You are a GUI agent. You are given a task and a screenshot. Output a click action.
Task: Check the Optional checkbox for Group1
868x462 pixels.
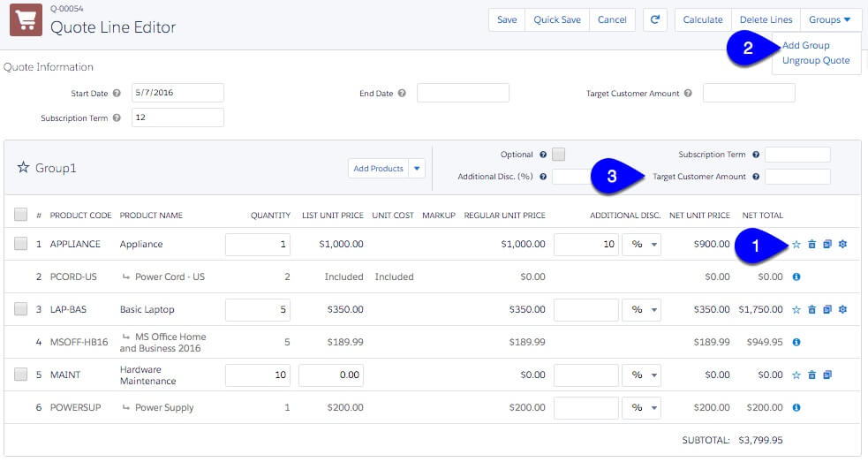(x=558, y=155)
